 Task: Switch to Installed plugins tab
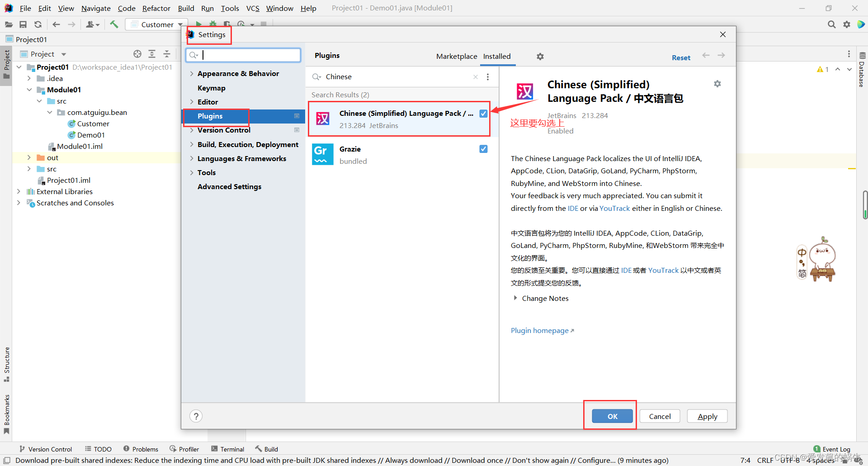(x=497, y=56)
